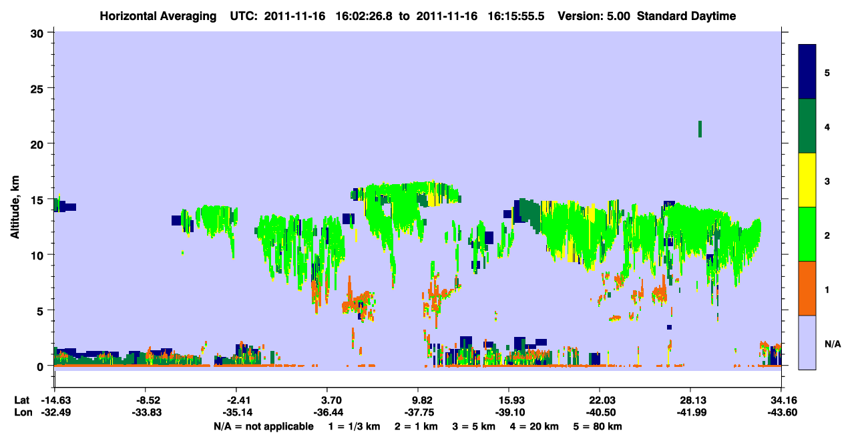Click the latitude value -14.63
The height and width of the screenshot is (445, 868).
pos(55,401)
